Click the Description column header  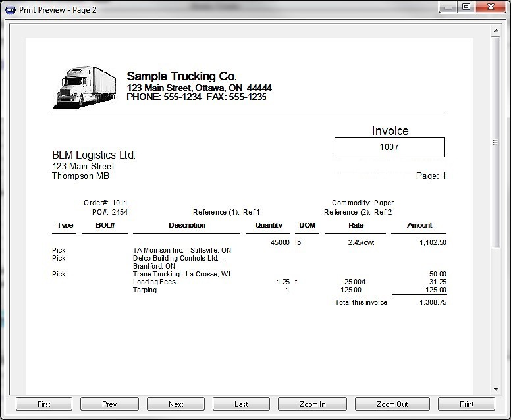[x=187, y=225]
